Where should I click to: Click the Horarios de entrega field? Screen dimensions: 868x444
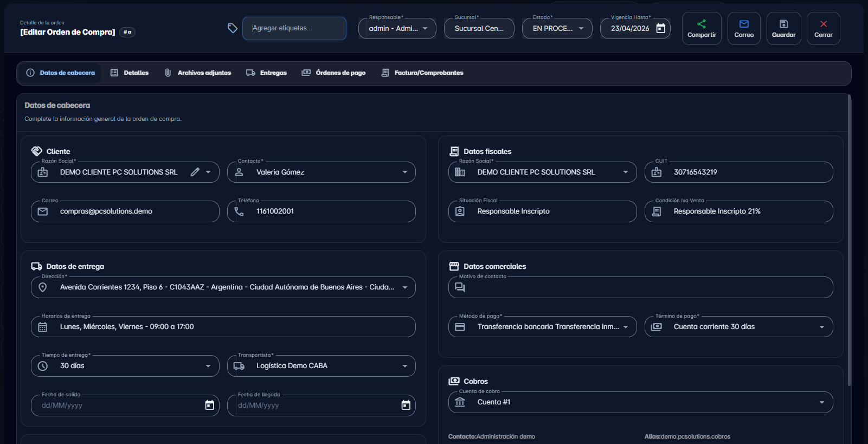[x=223, y=327]
